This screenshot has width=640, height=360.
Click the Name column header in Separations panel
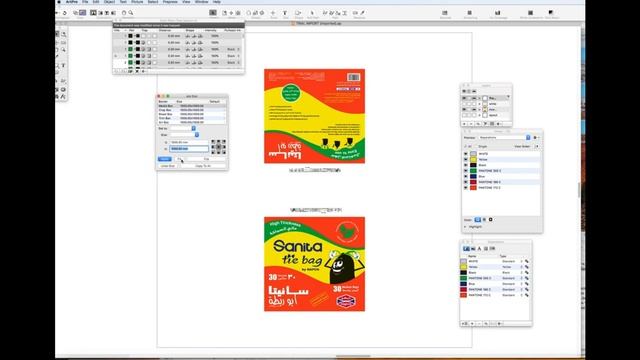(472, 256)
